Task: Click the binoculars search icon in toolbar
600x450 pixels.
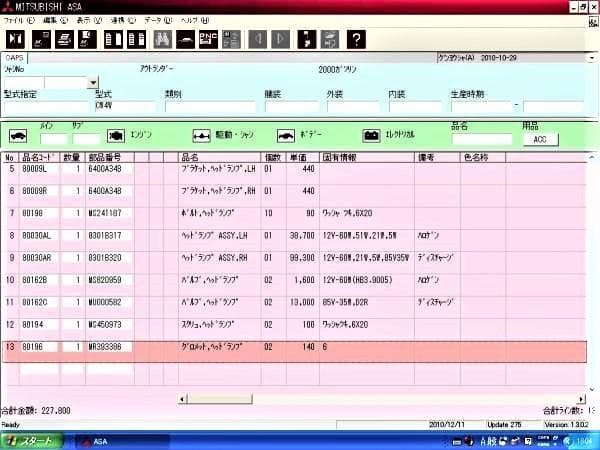Action: (162, 39)
